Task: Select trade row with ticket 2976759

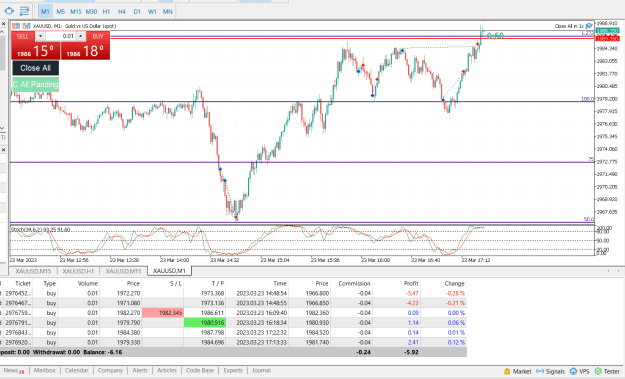Action: (x=233, y=313)
